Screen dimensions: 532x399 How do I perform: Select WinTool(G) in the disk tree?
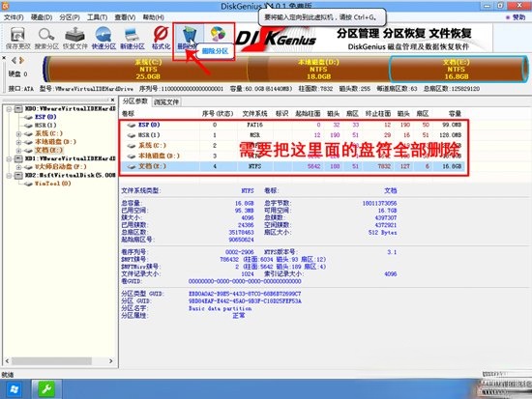click(52, 184)
